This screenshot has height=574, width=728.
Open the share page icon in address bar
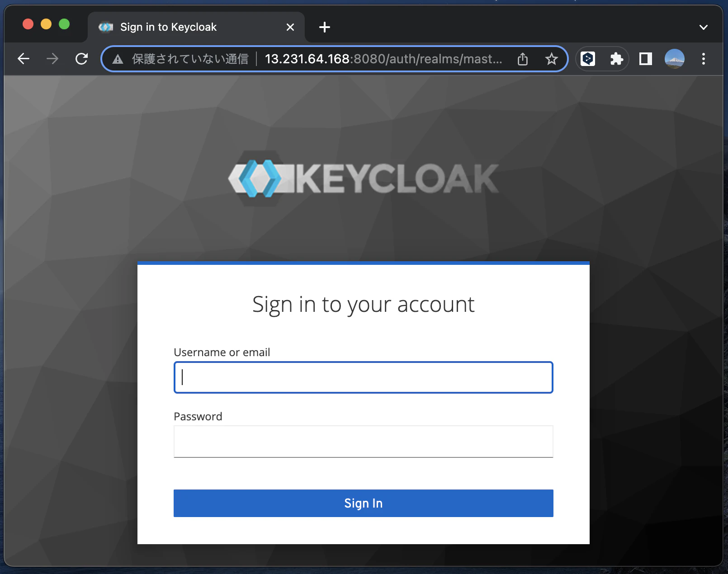point(523,59)
